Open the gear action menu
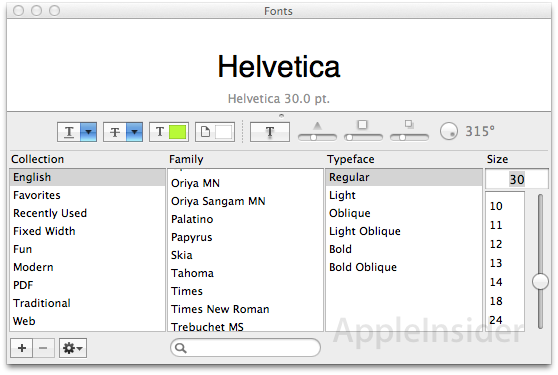The image size is (558, 375). (x=73, y=348)
